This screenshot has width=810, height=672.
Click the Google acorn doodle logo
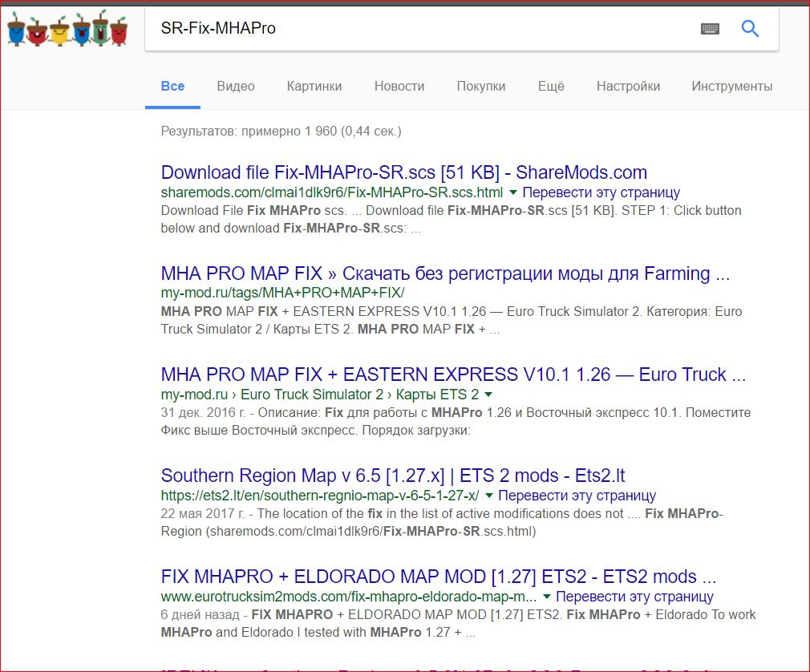pos(67,30)
